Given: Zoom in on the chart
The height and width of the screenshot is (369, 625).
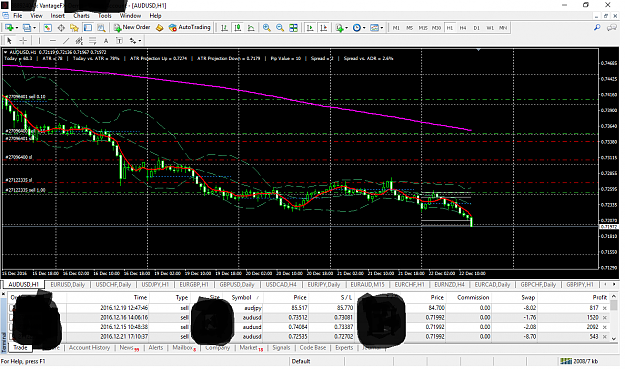Looking at the screenshot, I should click(267, 27).
